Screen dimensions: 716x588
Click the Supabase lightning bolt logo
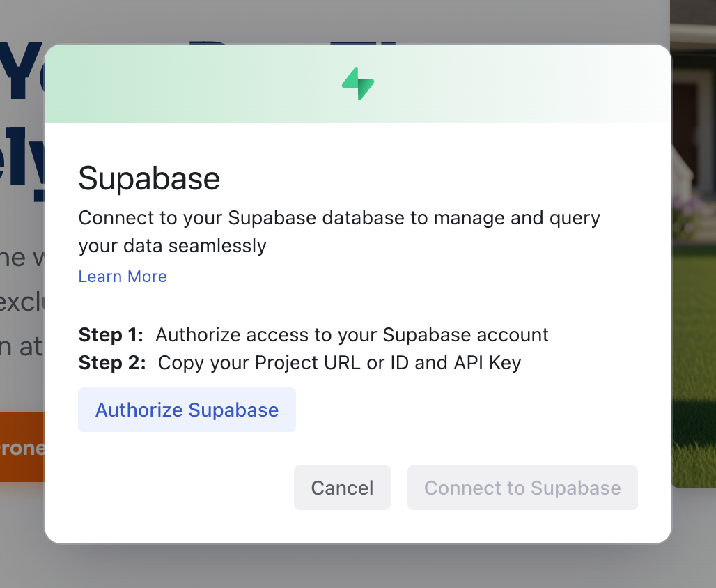(x=358, y=84)
